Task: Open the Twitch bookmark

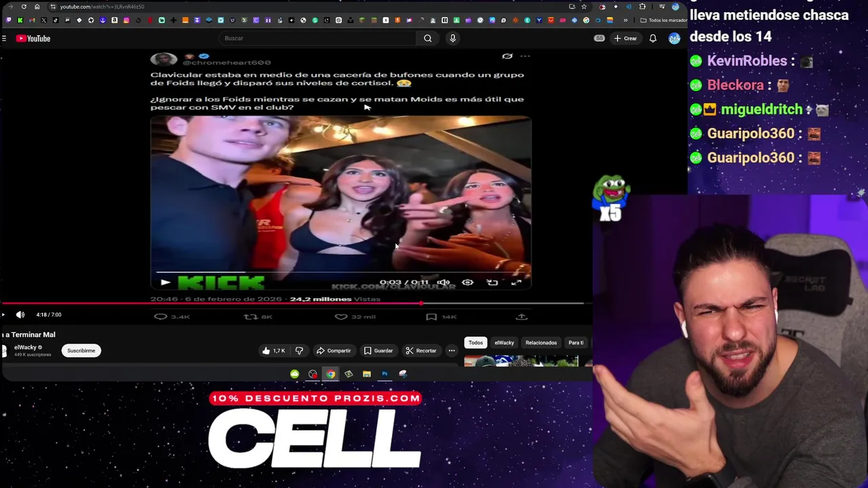Action: 9,20
